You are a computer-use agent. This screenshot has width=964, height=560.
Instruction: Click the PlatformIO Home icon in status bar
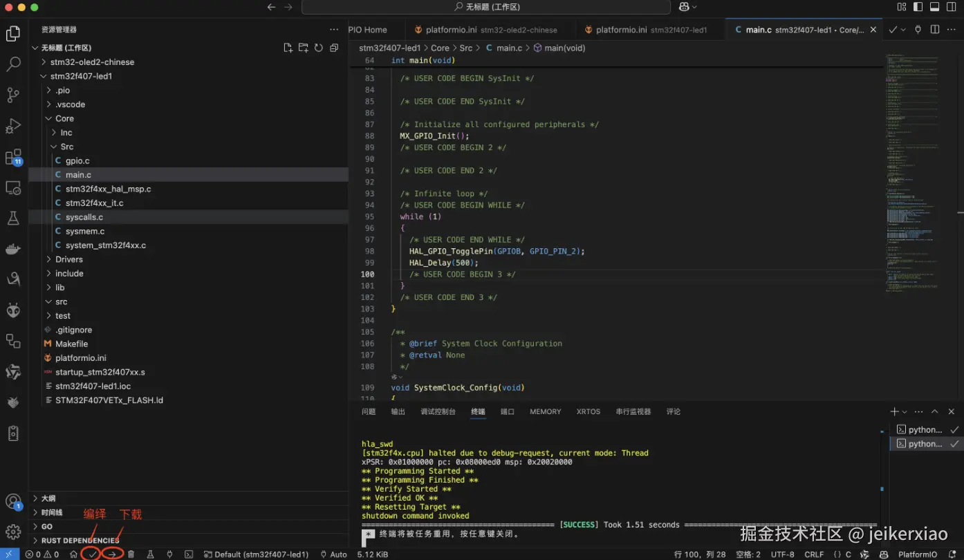(x=73, y=554)
